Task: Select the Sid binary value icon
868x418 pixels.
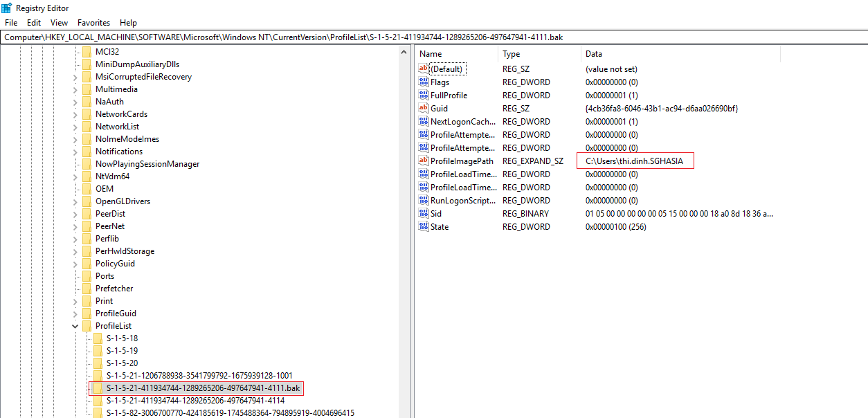Action: [424, 214]
